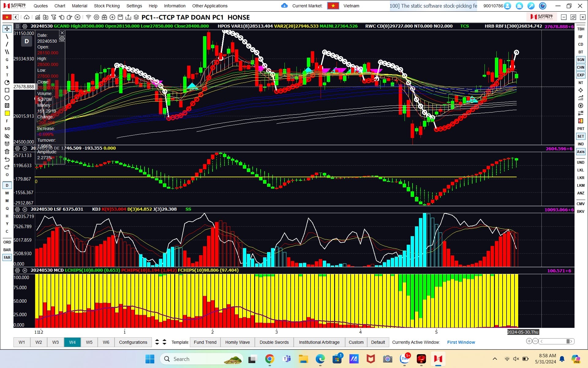Switch to the W2 window tab
The image size is (588, 368).
pyautogui.click(x=39, y=342)
